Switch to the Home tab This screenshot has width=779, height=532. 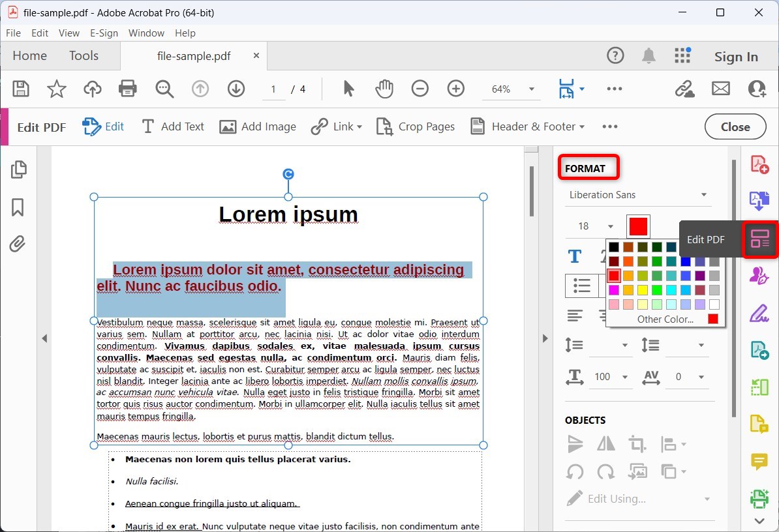(x=29, y=56)
